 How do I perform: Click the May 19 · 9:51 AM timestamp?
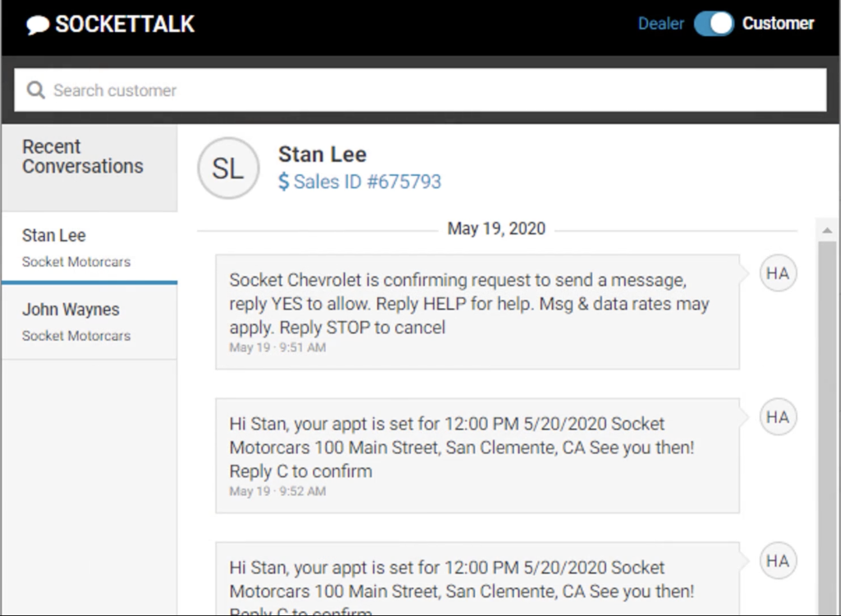(278, 347)
